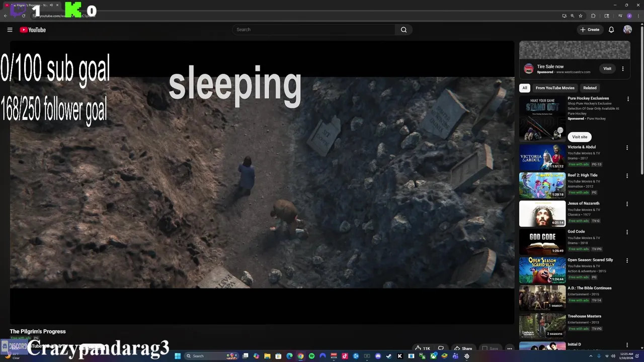Open Open Season: Scared Silly thumbnail

point(542,270)
